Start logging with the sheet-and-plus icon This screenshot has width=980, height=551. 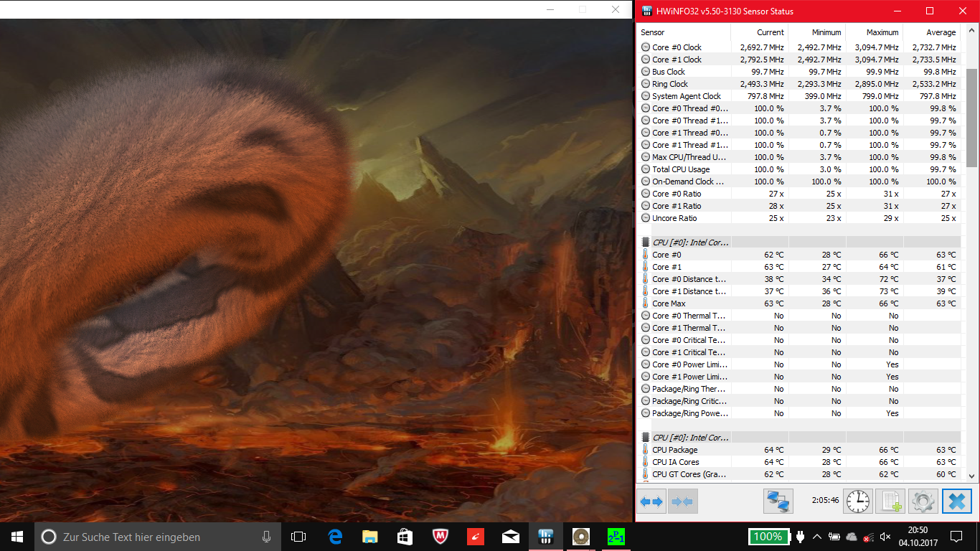click(890, 501)
